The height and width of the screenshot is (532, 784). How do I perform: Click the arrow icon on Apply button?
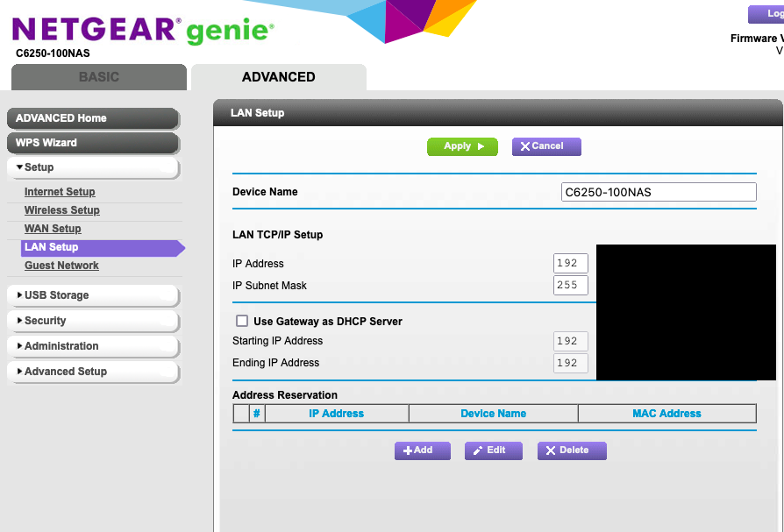coord(481,146)
